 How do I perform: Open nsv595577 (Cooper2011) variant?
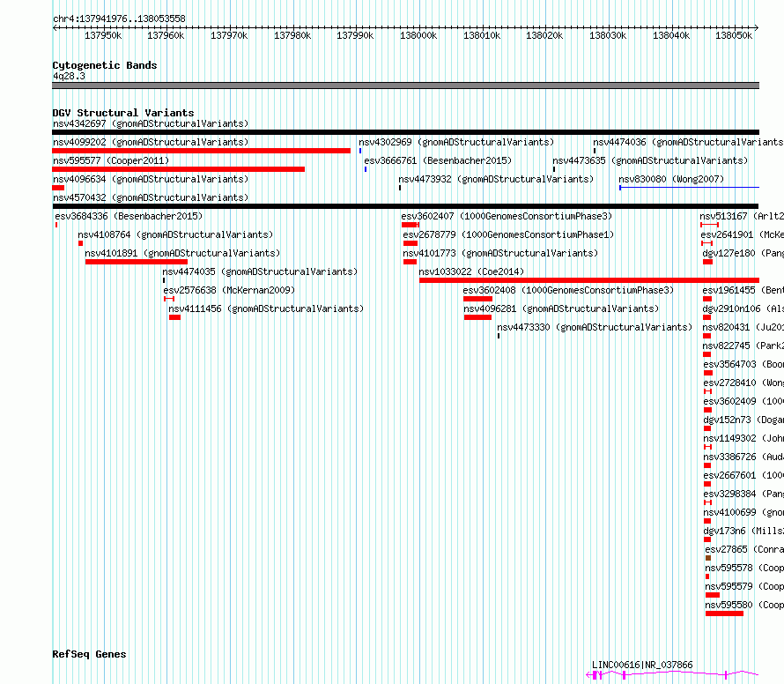[111, 160]
